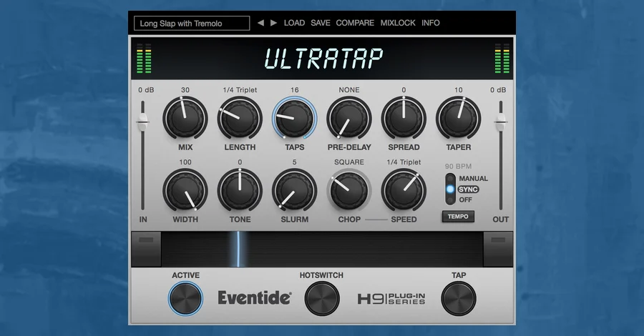Click PRE-DELAY value NONE

point(349,90)
